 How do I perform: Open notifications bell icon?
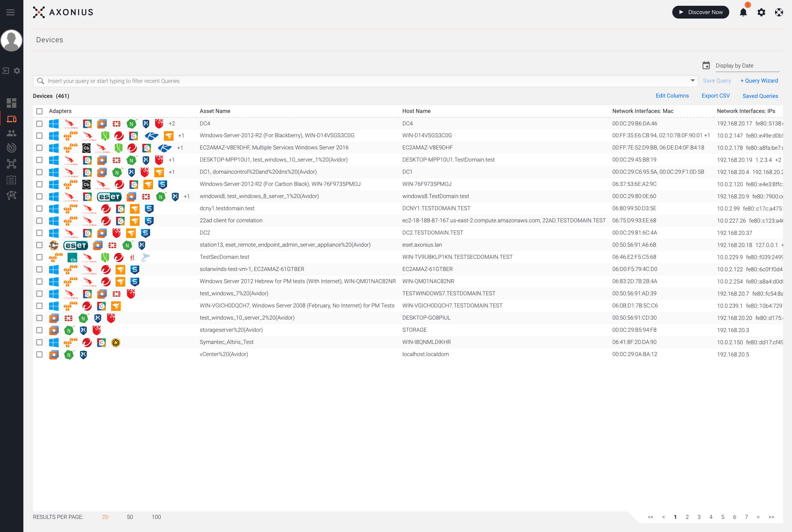(743, 12)
